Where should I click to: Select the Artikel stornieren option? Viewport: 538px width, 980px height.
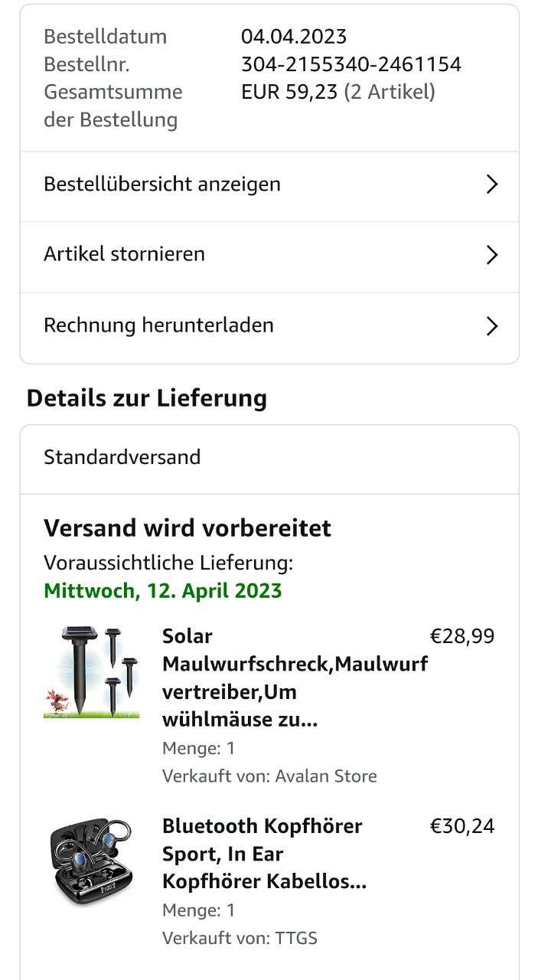click(x=124, y=254)
